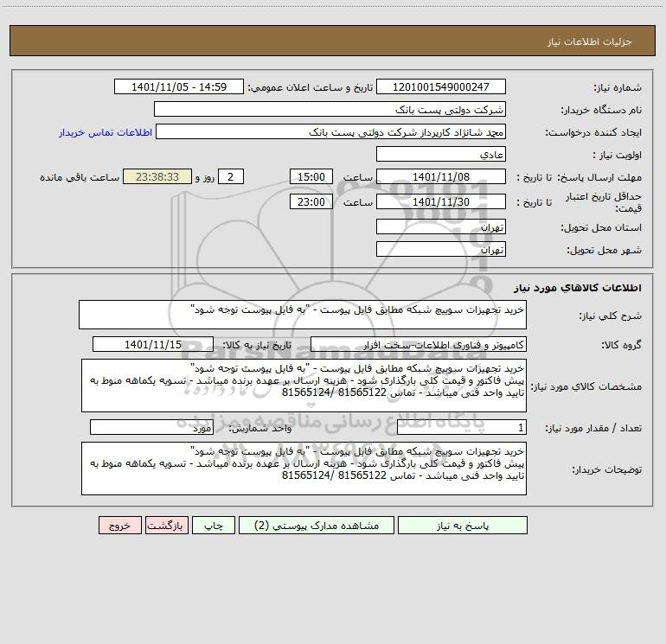Click the announcement date field 1401/11/05 - 14:59
Viewport: 666px width, 644px height.
tap(179, 86)
